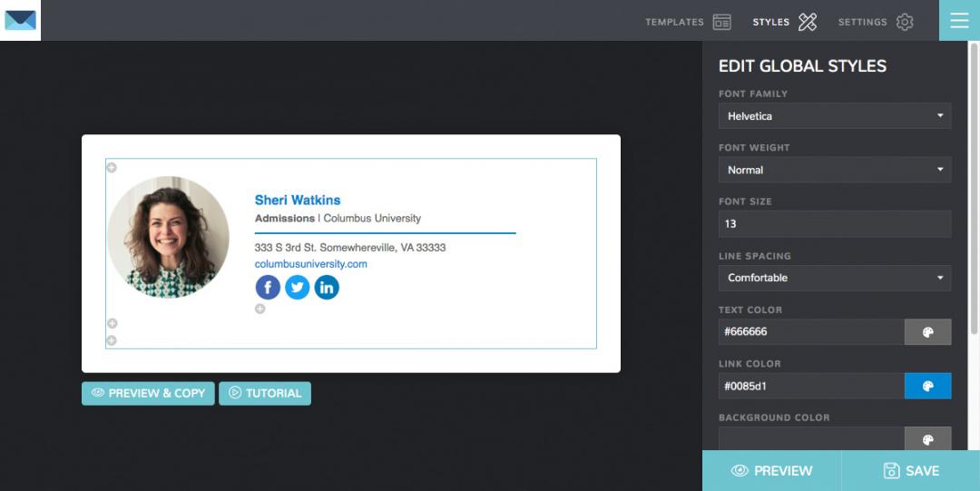Click the lowest plus icon in signature
This screenshot has height=491, width=980.
(x=112, y=340)
